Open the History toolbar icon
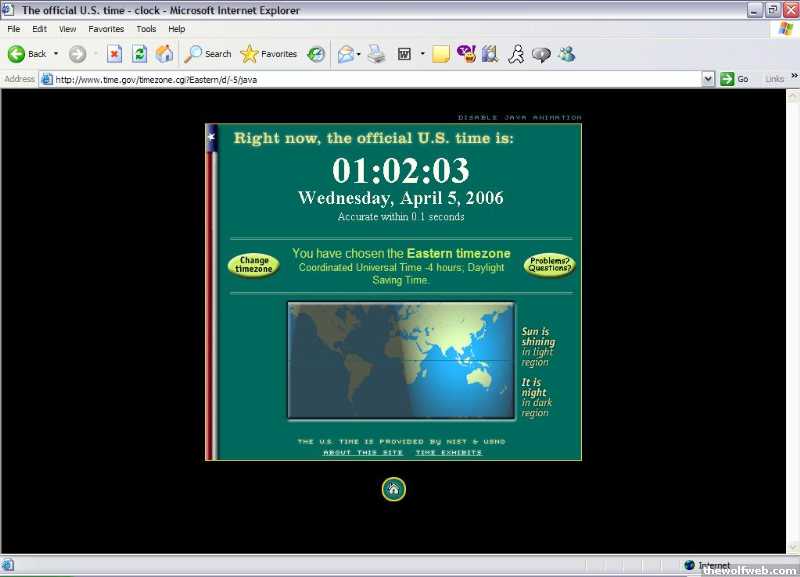 (x=316, y=54)
